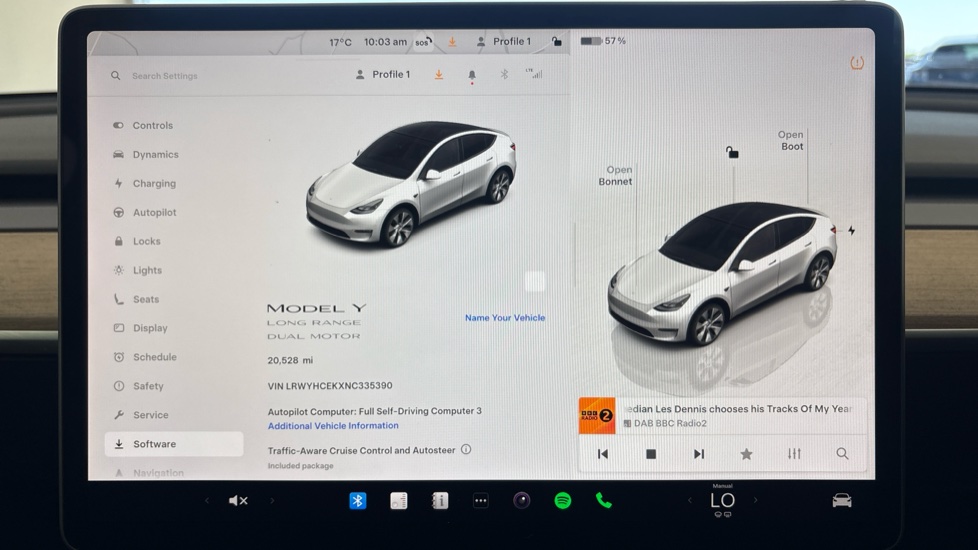The image size is (978, 550).
Task: Tap the 20,528 mi odometer value
Action: [x=290, y=360]
